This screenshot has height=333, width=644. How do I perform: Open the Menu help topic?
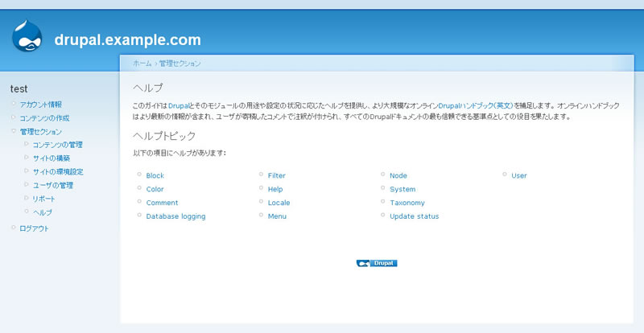click(277, 216)
